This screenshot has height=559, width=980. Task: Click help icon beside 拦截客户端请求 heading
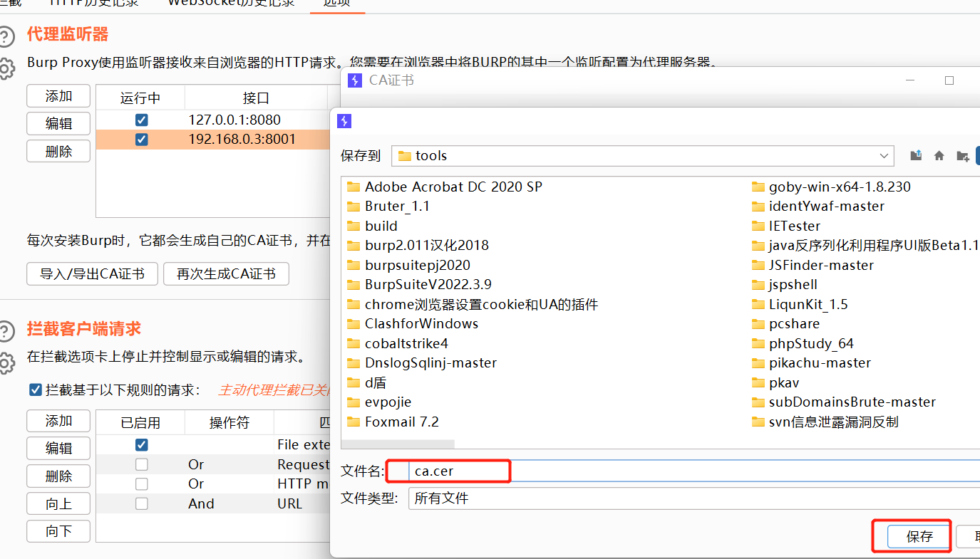point(5,330)
